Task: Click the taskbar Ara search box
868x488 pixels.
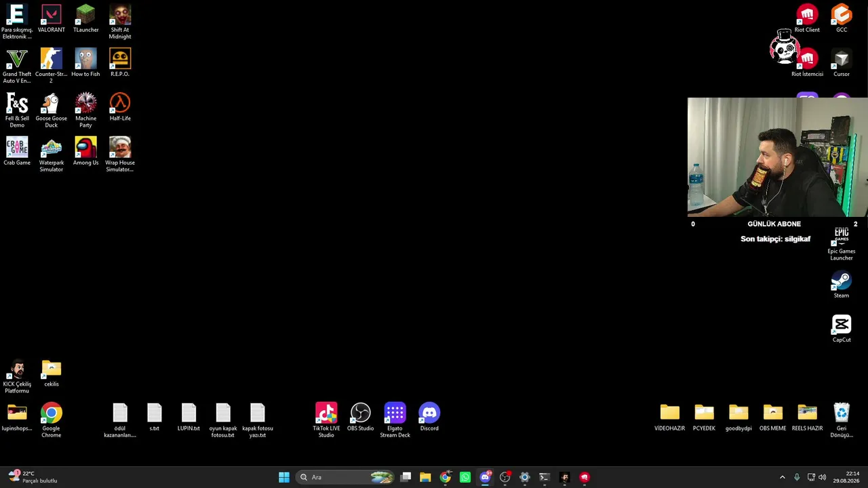Action: click(346, 477)
